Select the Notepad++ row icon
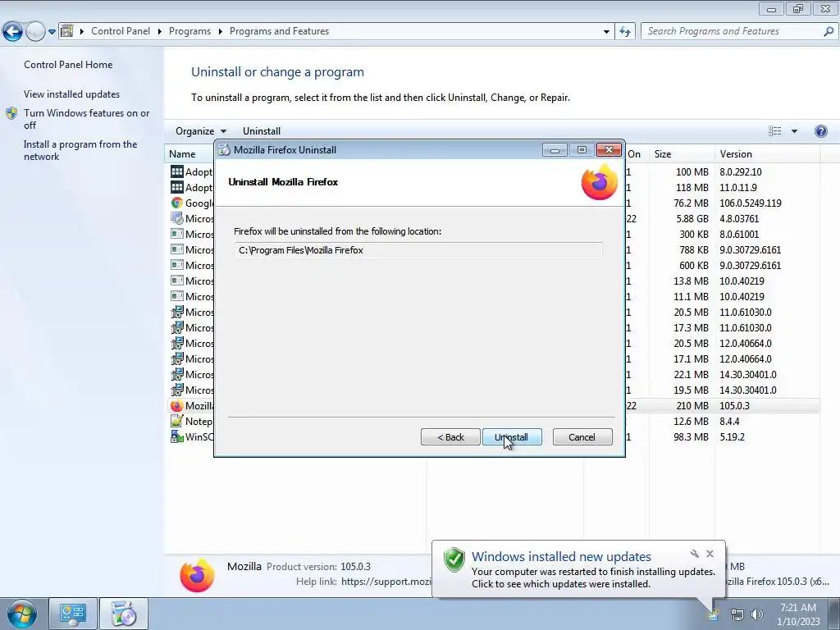840x630 pixels. pyautogui.click(x=177, y=421)
